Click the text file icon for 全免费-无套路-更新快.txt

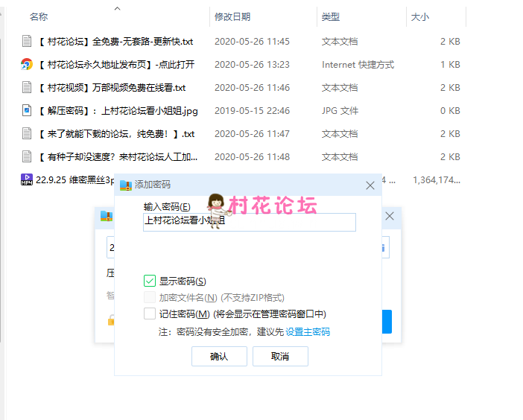pos(27,42)
